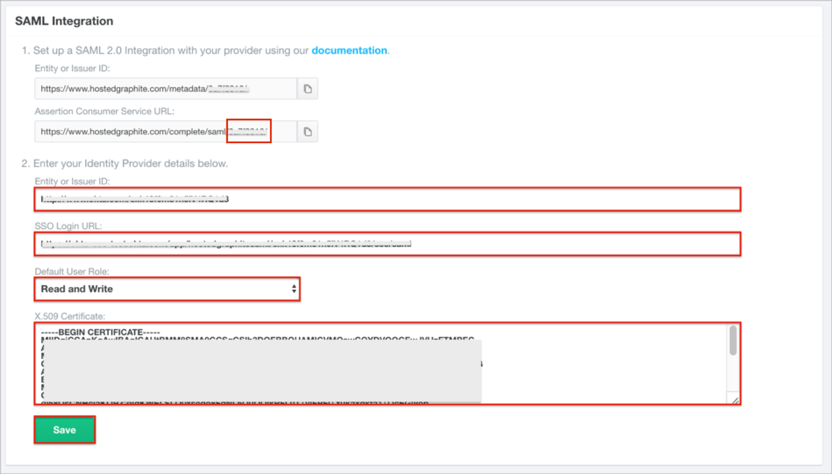Image resolution: width=832 pixels, height=474 pixels.
Task: Click the certificate text area scrollbar
Action: (733, 342)
